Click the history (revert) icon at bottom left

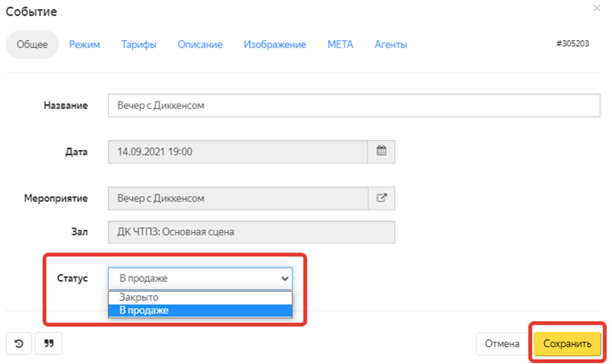(19, 343)
